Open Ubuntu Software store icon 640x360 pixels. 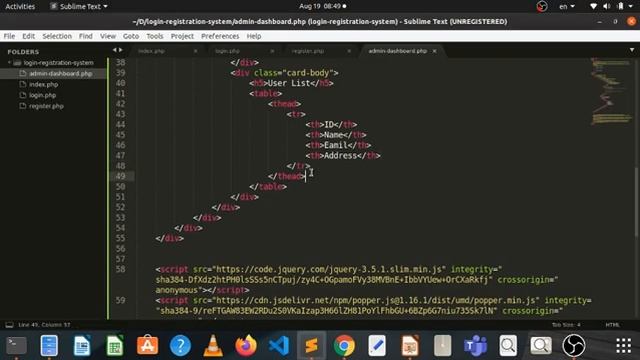[x=147, y=346]
